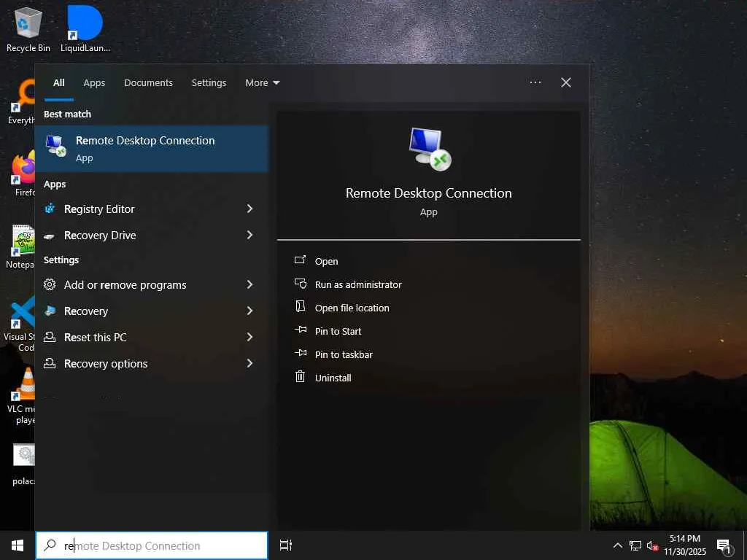
Task: Expand Recovery options result chevron
Action: pos(249,363)
